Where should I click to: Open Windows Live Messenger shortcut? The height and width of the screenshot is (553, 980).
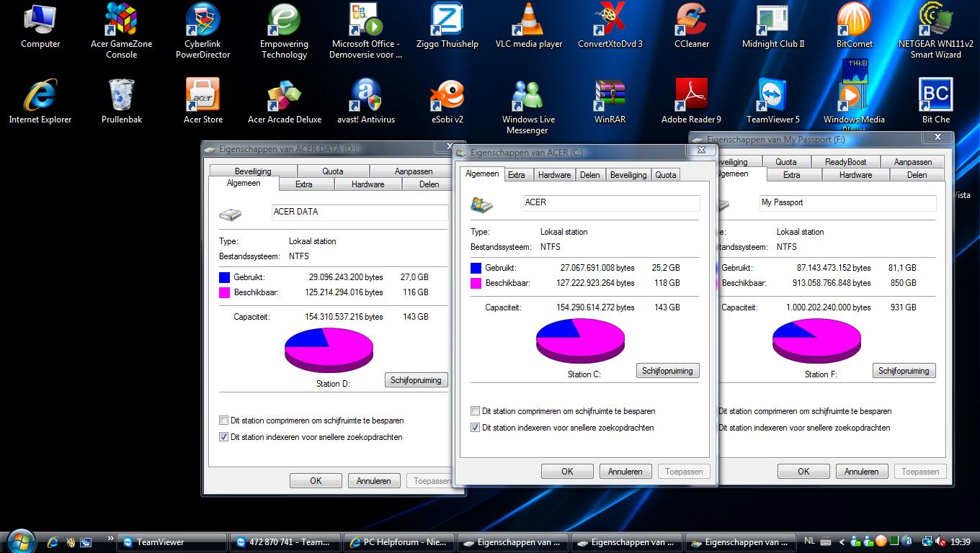pyautogui.click(x=529, y=107)
